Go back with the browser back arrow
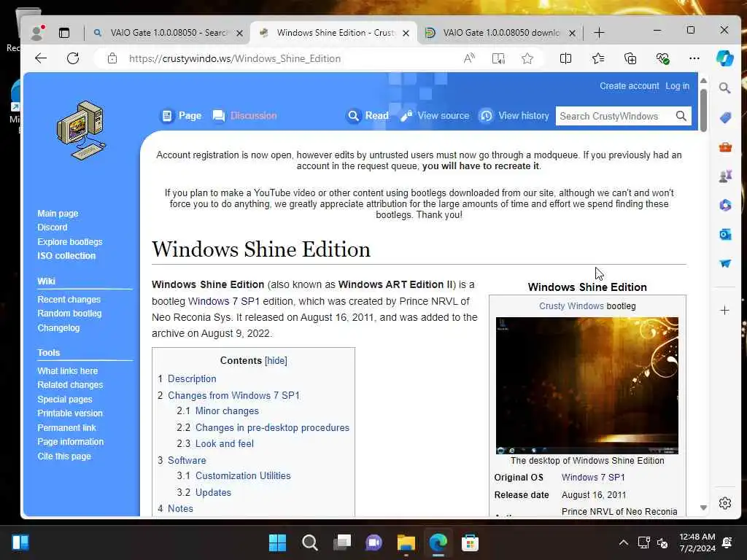747x560 pixels. pyautogui.click(x=41, y=58)
